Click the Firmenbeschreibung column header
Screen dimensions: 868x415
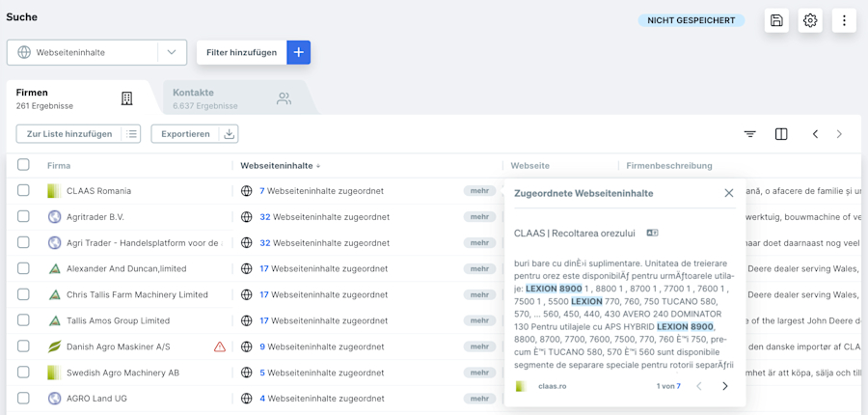coord(669,166)
